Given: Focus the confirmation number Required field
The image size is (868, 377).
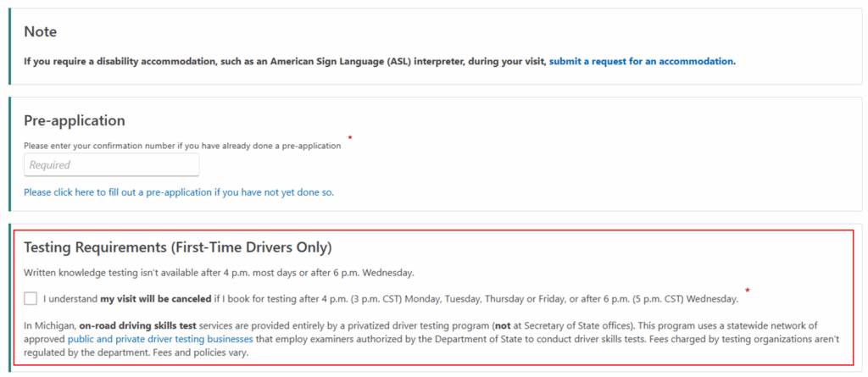Looking at the screenshot, I should 111,164.
